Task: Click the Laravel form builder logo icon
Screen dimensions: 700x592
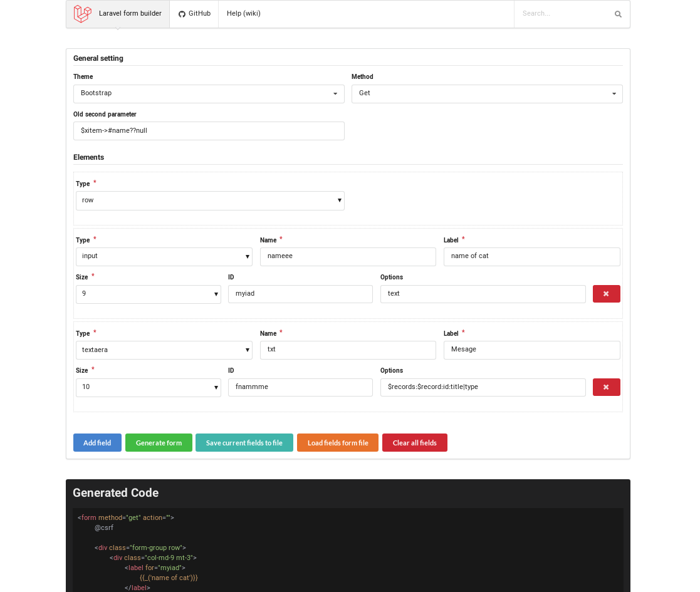Action: coord(82,13)
